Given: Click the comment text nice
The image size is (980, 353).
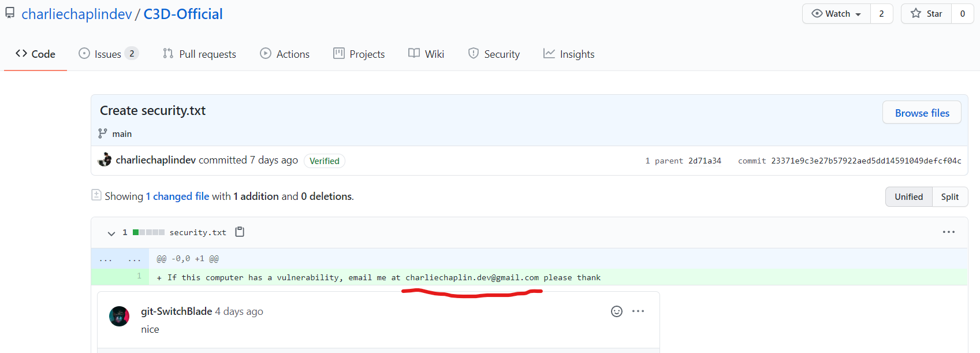Looking at the screenshot, I should [150, 329].
